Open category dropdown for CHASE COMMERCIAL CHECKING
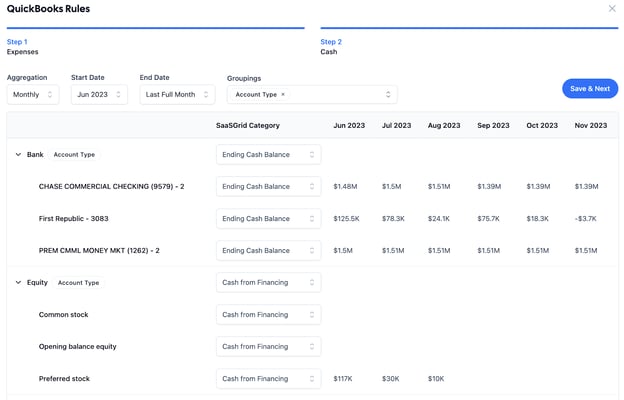This screenshot has height=400, width=624. (269, 186)
